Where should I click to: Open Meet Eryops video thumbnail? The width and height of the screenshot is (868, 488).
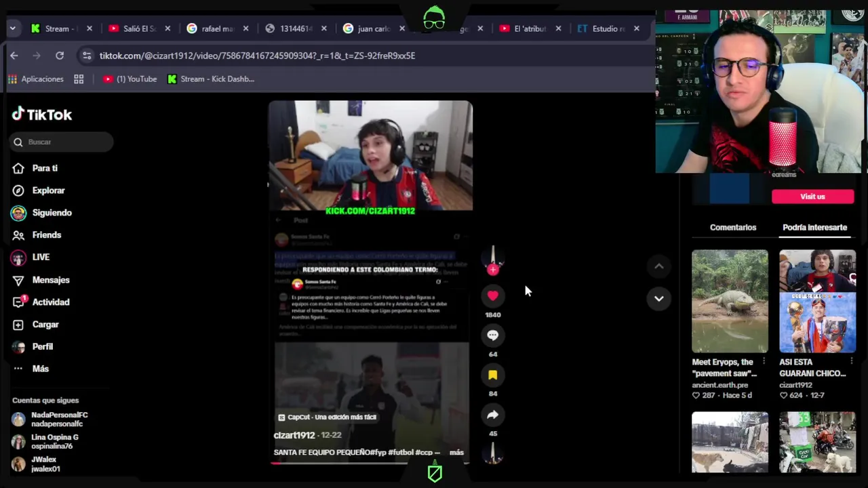730,301
